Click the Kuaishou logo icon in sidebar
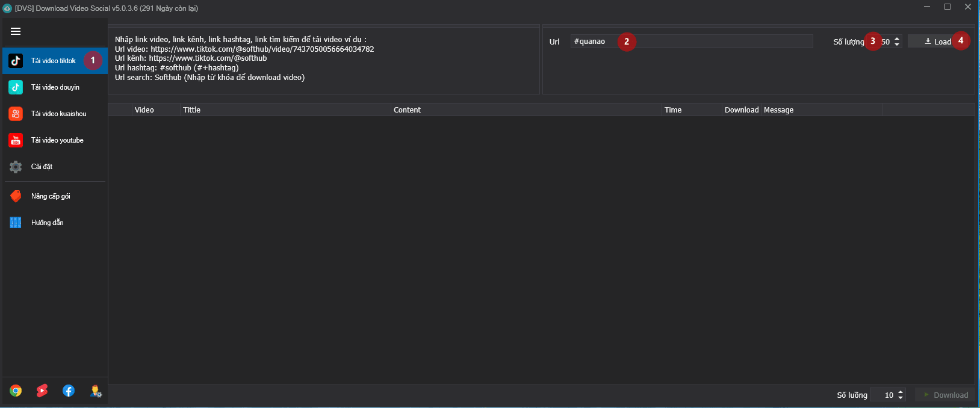 coord(16,114)
